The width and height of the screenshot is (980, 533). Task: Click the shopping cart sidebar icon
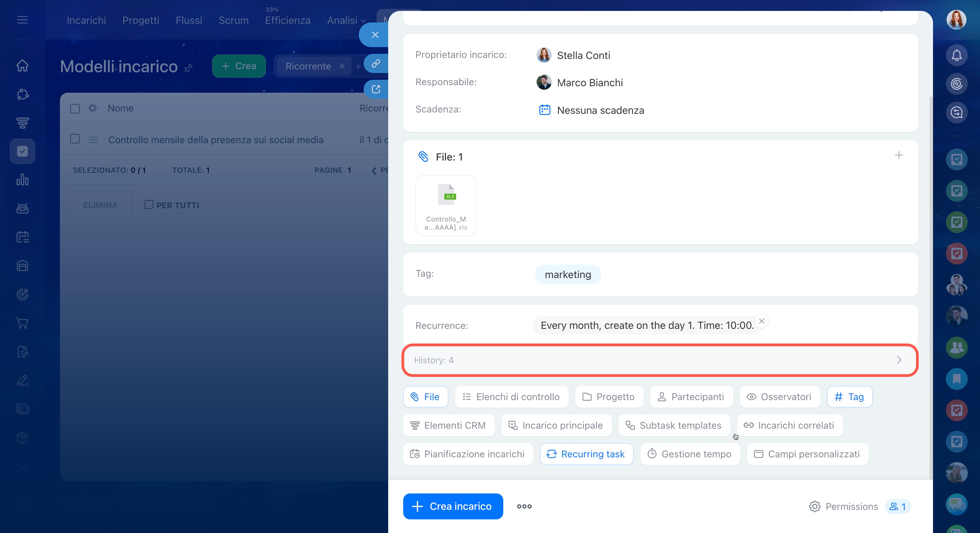(x=22, y=323)
